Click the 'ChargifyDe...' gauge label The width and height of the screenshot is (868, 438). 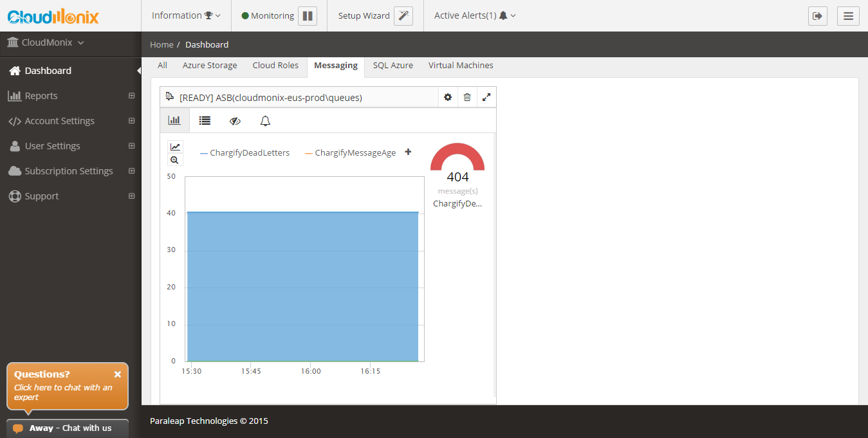click(457, 203)
